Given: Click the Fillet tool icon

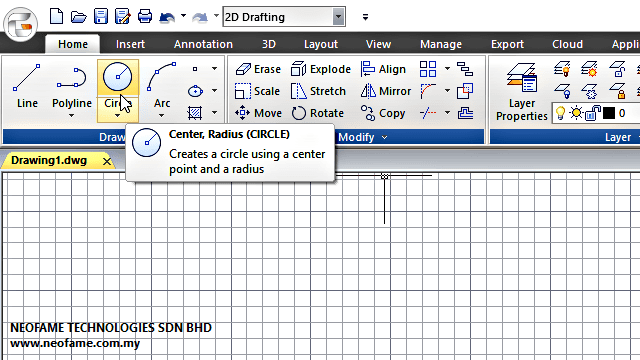Looking at the screenshot, I should pos(428,91).
